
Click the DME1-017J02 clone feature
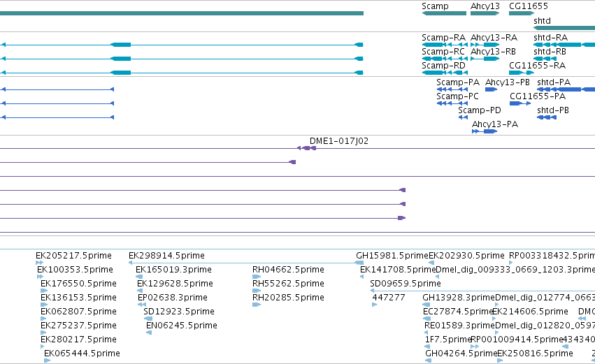click(307, 148)
